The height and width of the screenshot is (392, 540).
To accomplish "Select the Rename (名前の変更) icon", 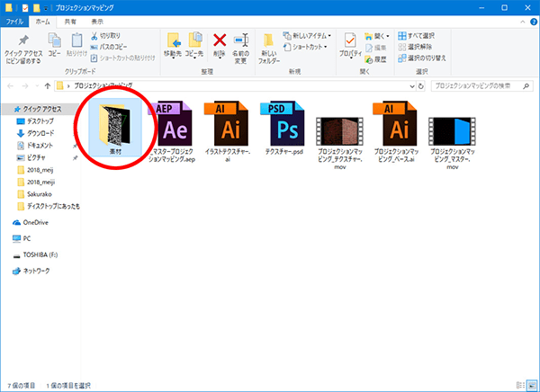I will tap(240, 43).
